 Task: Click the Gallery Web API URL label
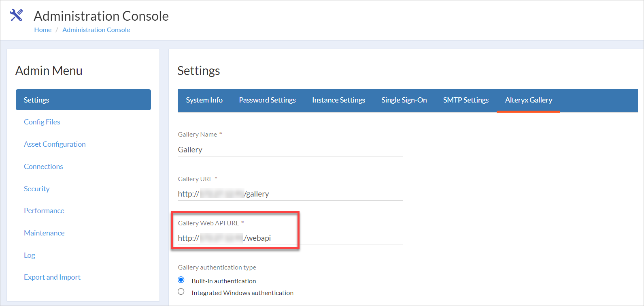208,223
